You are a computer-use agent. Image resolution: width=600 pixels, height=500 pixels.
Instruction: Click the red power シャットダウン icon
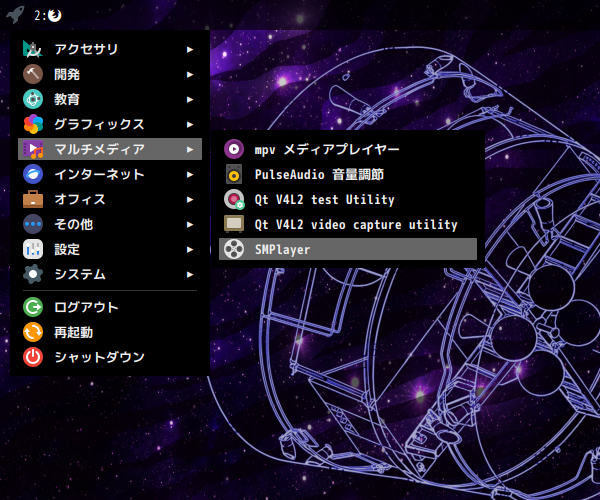pos(33,357)
